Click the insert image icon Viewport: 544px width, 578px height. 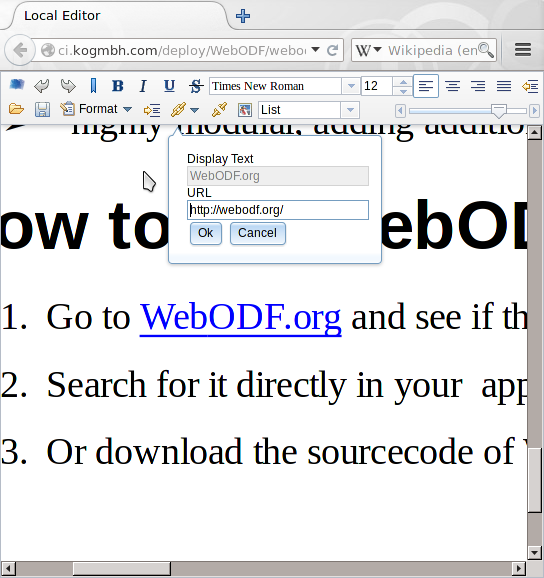tap(245, 110)
